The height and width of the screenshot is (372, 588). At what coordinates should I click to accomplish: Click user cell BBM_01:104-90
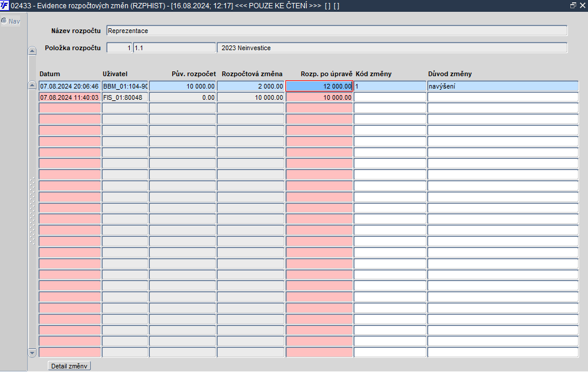(125, 86)
